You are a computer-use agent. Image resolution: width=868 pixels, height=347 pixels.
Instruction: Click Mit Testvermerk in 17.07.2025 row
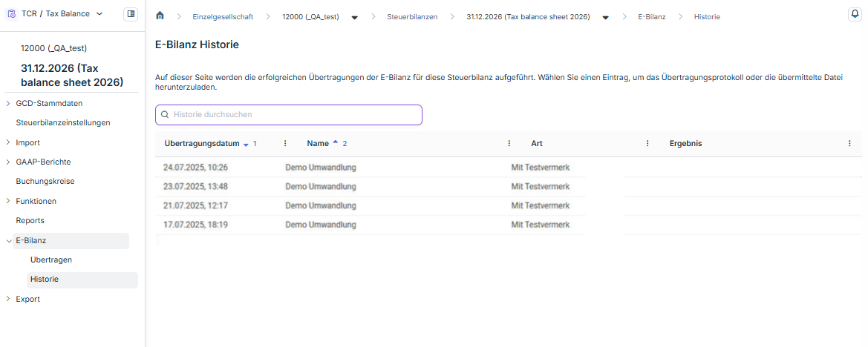point(541,225)
